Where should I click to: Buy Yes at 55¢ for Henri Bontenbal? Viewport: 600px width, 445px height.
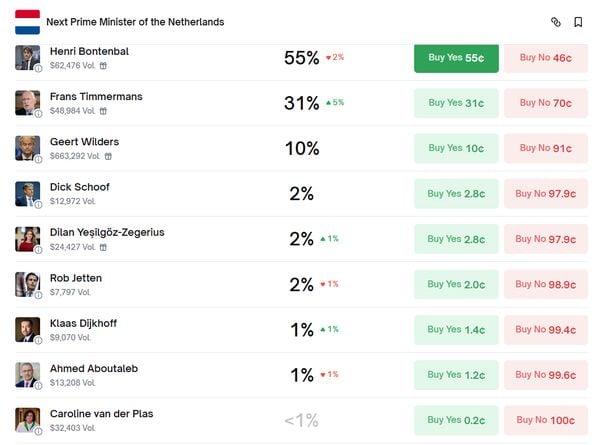[x=456, y=58]
